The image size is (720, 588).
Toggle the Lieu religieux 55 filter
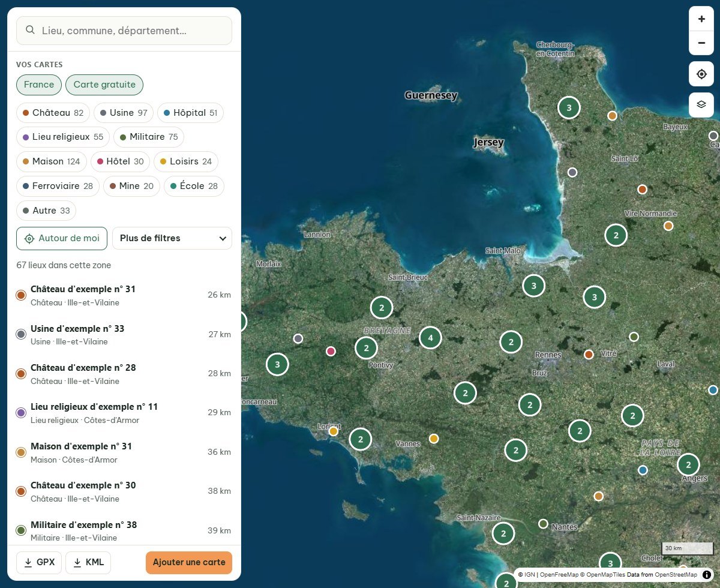(63, 137)
